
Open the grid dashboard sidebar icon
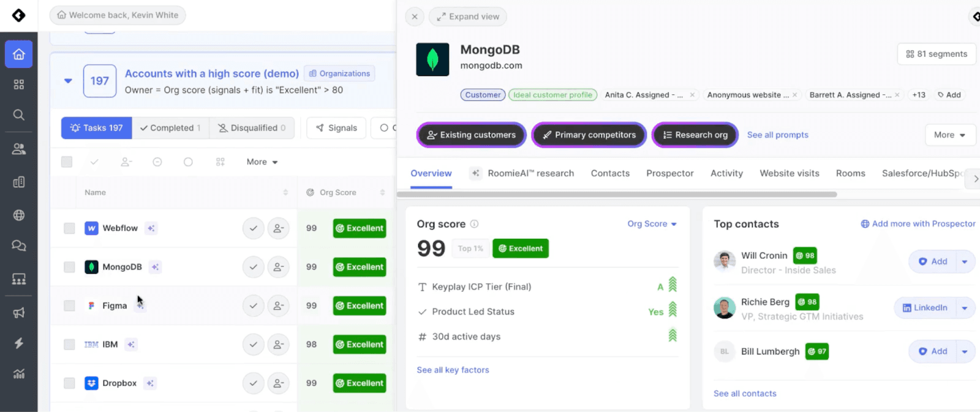(x=19, y=84)
